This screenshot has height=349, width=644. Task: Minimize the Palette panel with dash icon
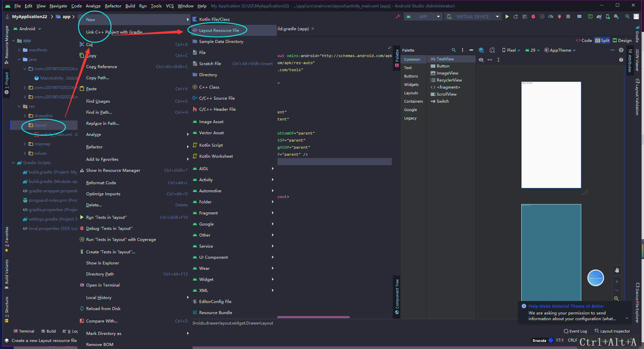pyautogui.click(x=471, y=50)
